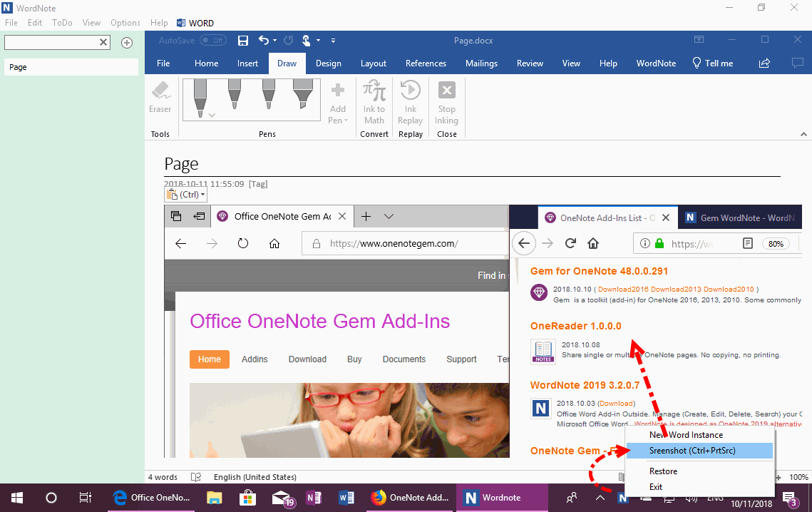
Task: Open the Comments icon in Word
Action: [x=798, y=63]
